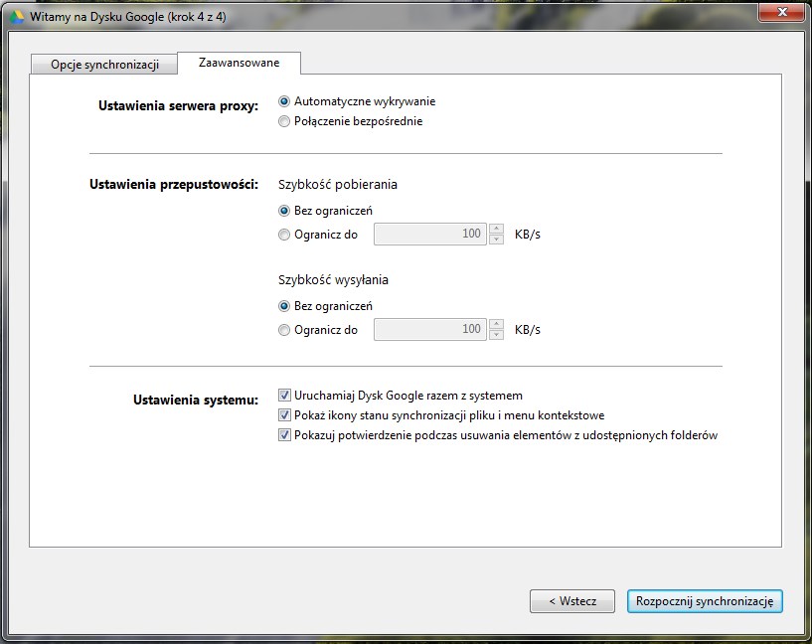Screen dimensions: 812x644
Task: Click the Wstecz back button
Action: [x=572, y=601]
